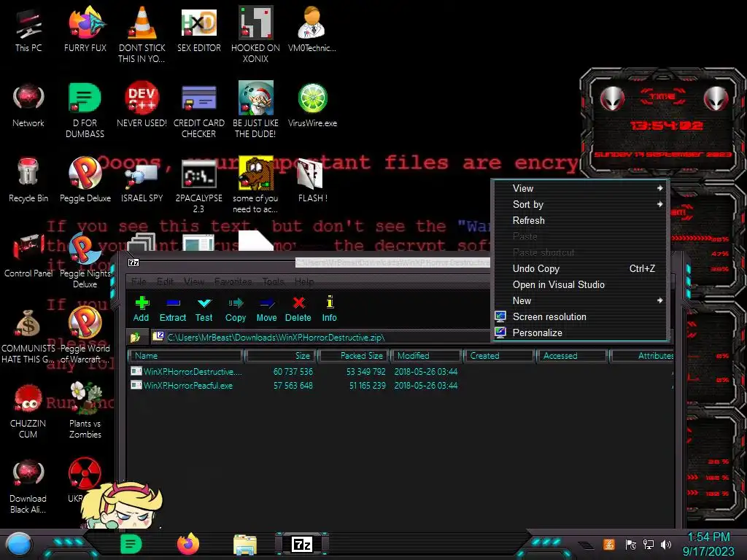This screenshot has width=747, height=560.
Task: Select WinXP.Horror.Destructive file row
Action: pos(400,371)
